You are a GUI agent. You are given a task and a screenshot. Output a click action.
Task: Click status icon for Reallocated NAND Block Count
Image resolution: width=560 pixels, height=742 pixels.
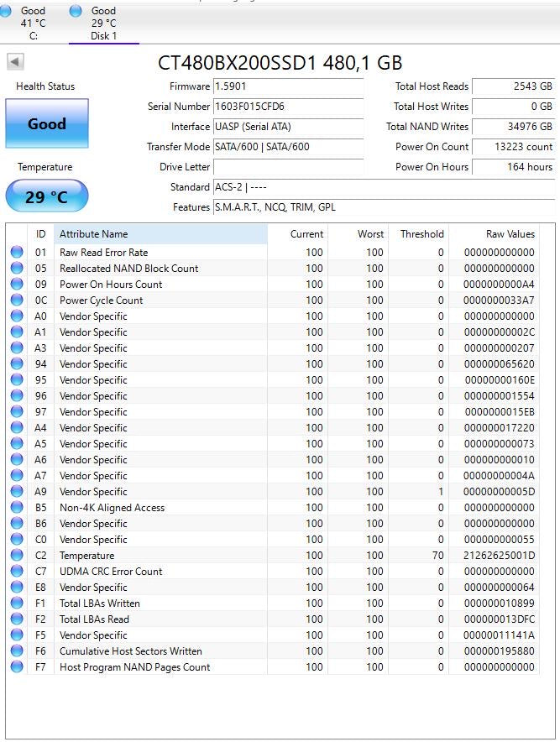[17, 268]
